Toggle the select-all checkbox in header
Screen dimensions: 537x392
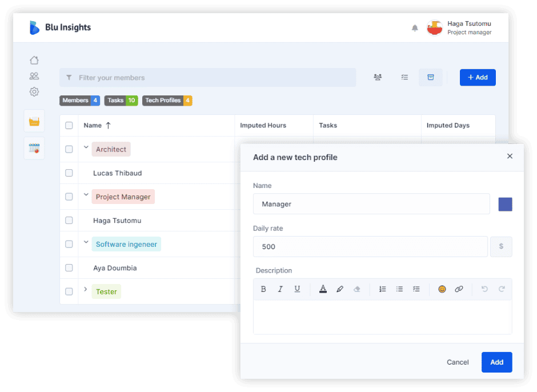click(69, 125)
